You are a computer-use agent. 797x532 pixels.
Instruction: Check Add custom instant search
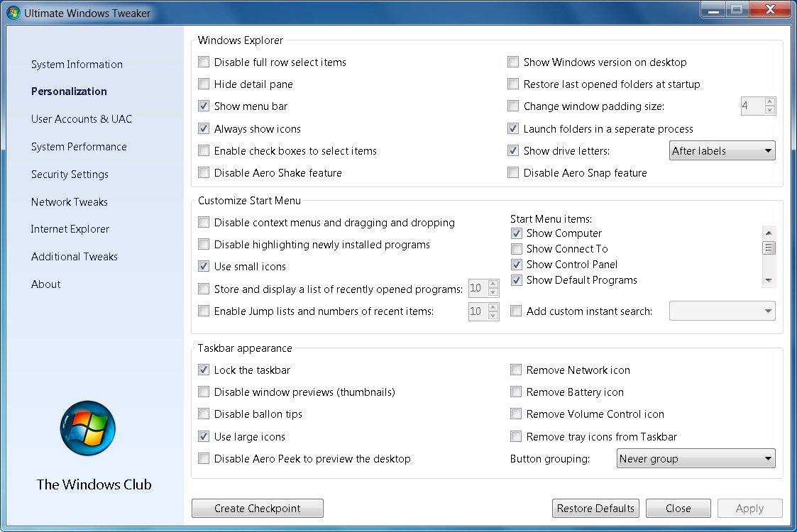516,311
